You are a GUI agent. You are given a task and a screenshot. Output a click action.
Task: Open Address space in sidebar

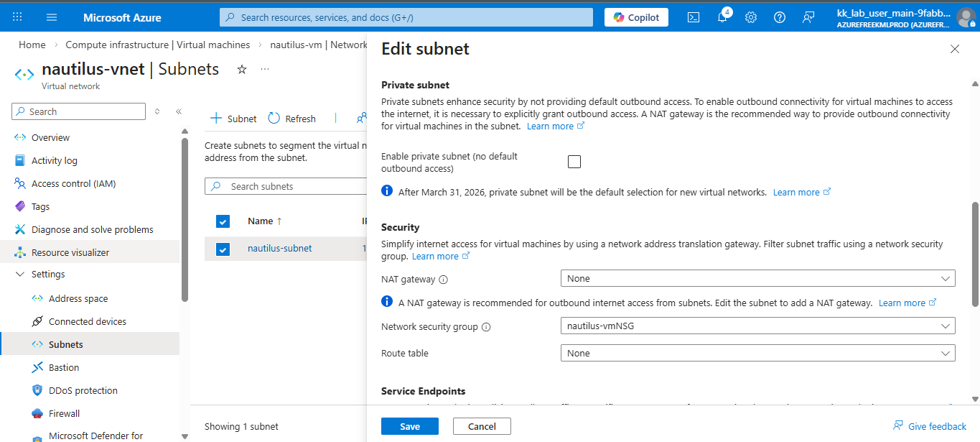78,299
